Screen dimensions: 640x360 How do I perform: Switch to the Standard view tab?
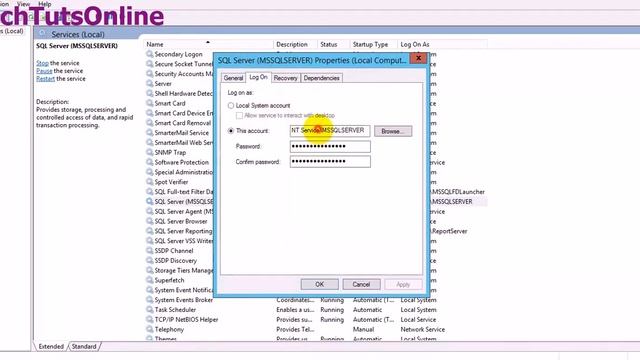(x=84, y=347)
